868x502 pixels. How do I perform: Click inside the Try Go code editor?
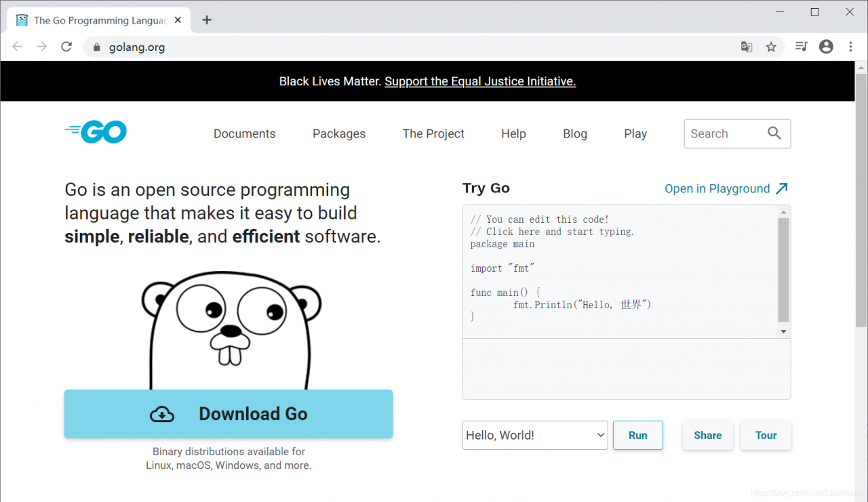pyautogui.click(x=620, y=271)
